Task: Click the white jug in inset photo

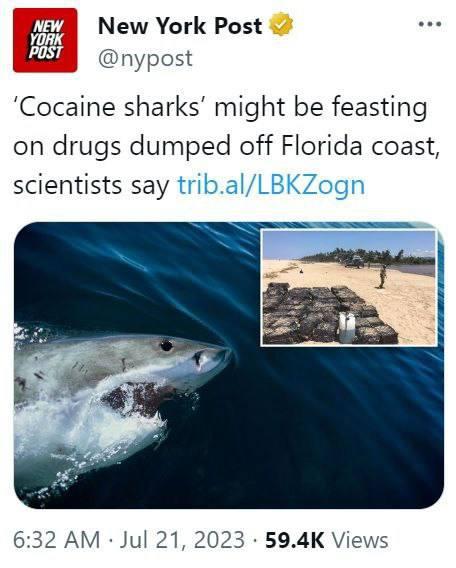Action: (x=347, y=328)
